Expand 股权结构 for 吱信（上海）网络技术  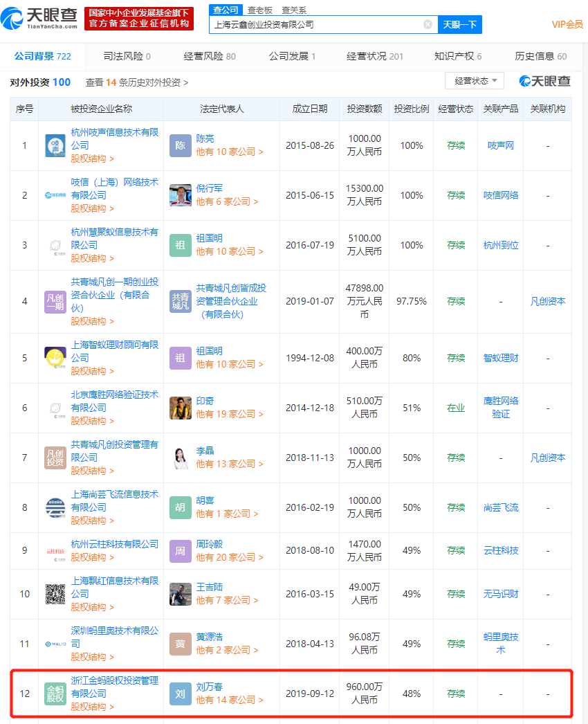point(92,208)
